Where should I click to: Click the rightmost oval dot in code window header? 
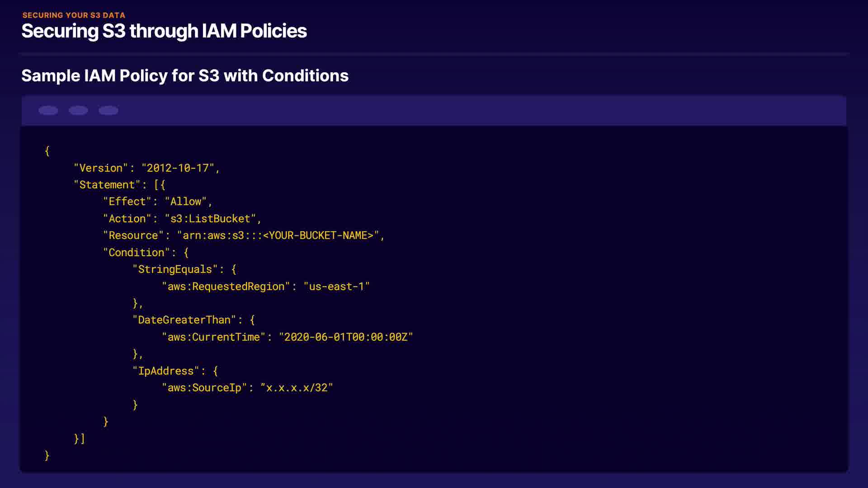click(108, 111)
